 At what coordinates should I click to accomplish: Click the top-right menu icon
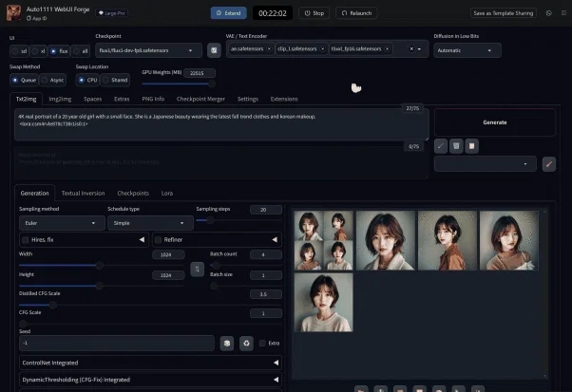[563, 13]
